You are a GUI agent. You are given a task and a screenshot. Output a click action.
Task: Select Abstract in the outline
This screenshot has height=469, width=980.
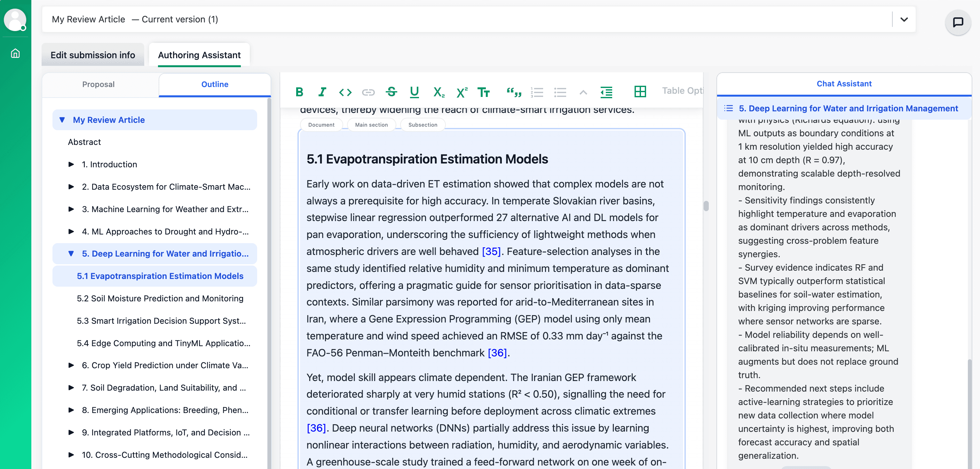pyautogui.click(x=84, y=142)
